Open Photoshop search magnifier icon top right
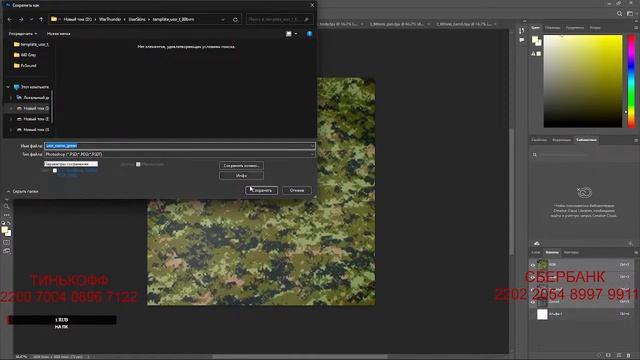 pyautogui.click(x=620, y=13)
